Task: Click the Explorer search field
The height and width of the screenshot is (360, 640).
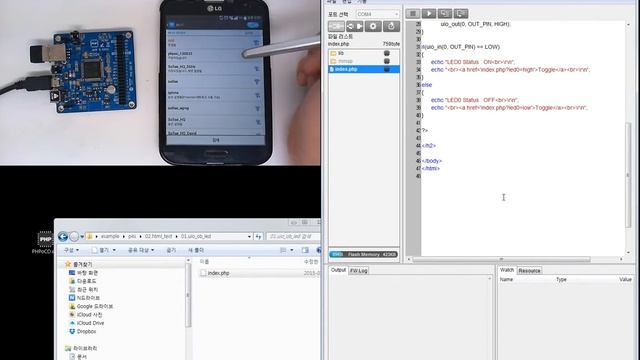Action: click(293, 236)
